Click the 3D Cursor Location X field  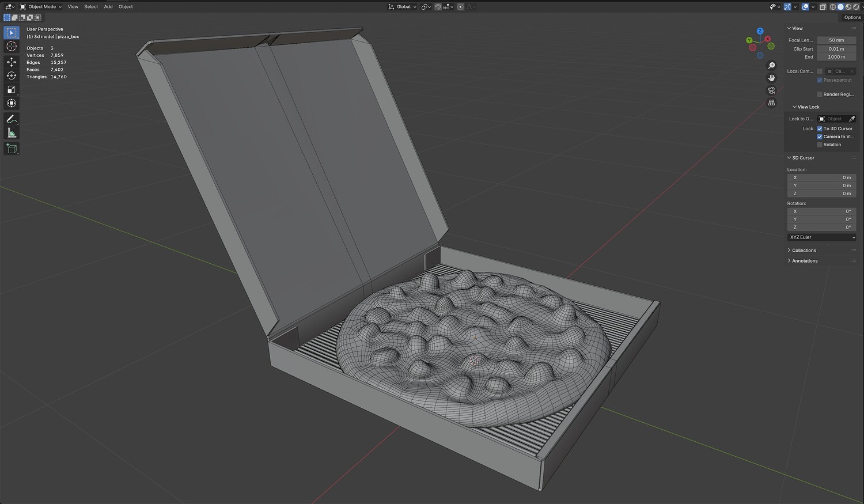click(822, 177)
